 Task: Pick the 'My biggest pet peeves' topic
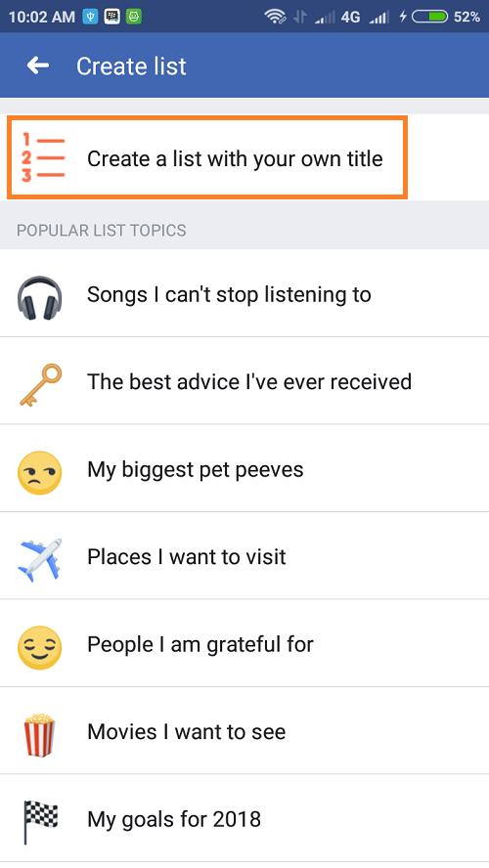pos(244,468)
